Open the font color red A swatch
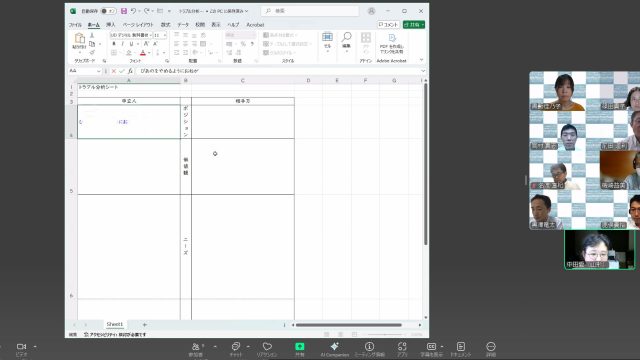This screenshot has height=360, width=640. pyautogui.click(x=143, y=53)
